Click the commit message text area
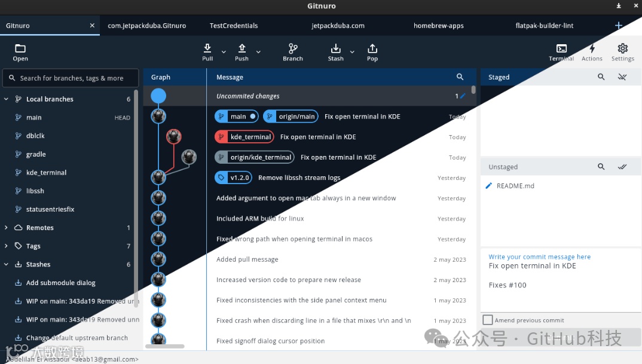 pyautogui.click(x=561, y=280)
